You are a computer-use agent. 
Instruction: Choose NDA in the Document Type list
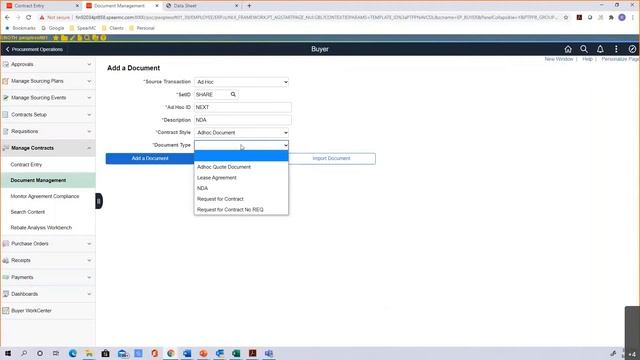tap(241, 188)
